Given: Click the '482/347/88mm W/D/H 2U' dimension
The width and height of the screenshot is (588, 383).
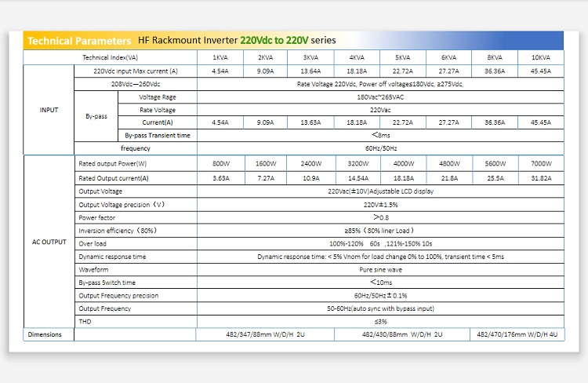Looking at the screenshot, I should pos(265,334).
